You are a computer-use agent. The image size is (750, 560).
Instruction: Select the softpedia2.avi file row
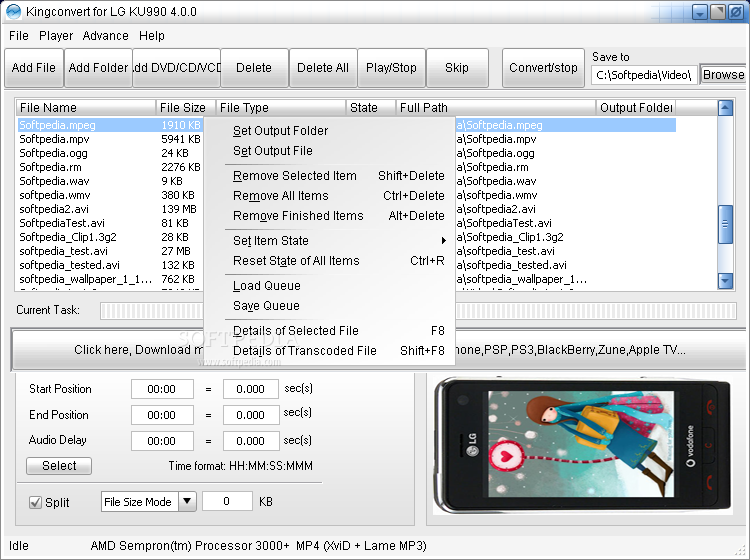(x=110, y=209)
